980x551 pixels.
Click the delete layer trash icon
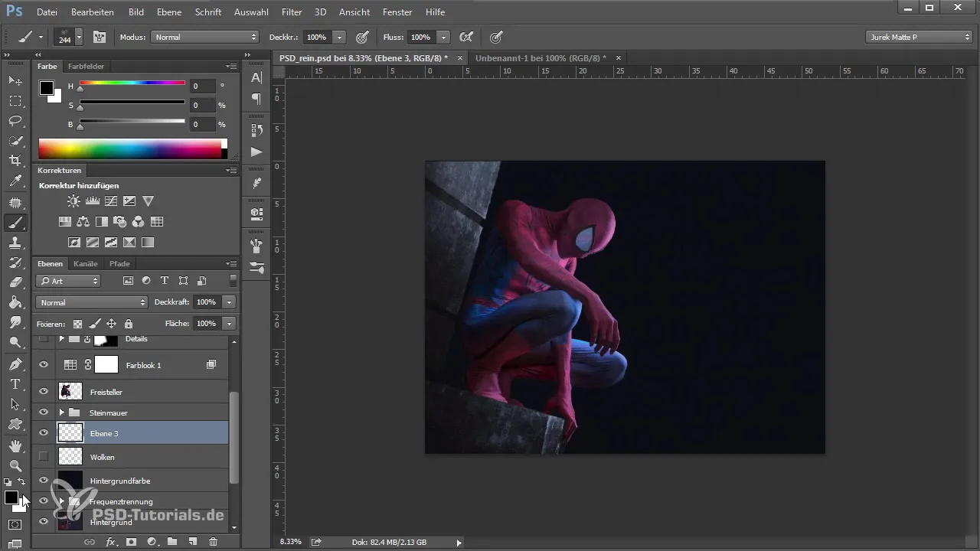[x=213, y=542]
